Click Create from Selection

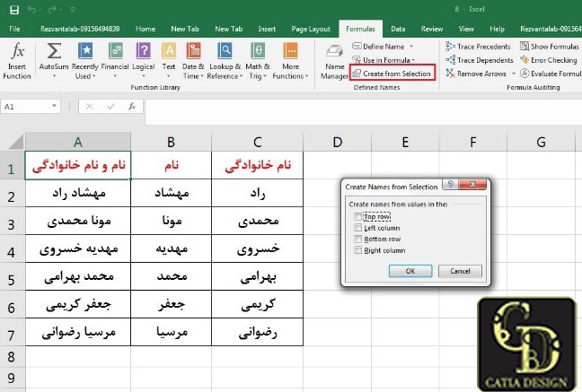(x=392, y=74)
